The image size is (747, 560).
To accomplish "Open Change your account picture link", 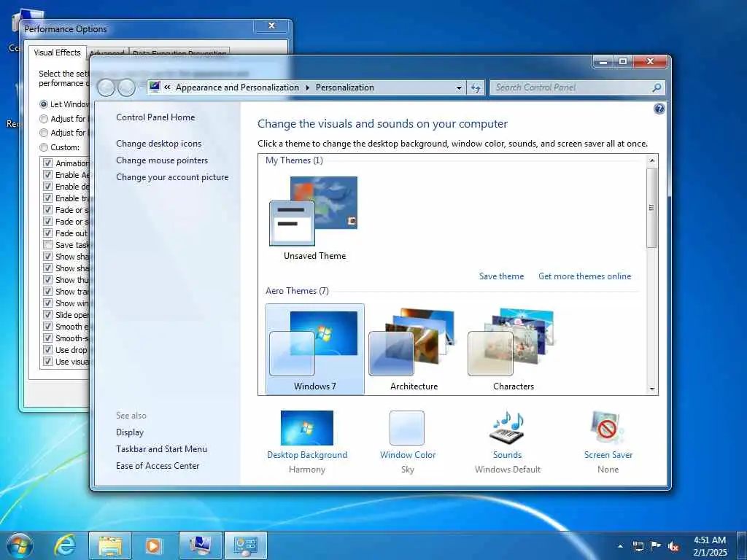I will [x=172, y=177].
